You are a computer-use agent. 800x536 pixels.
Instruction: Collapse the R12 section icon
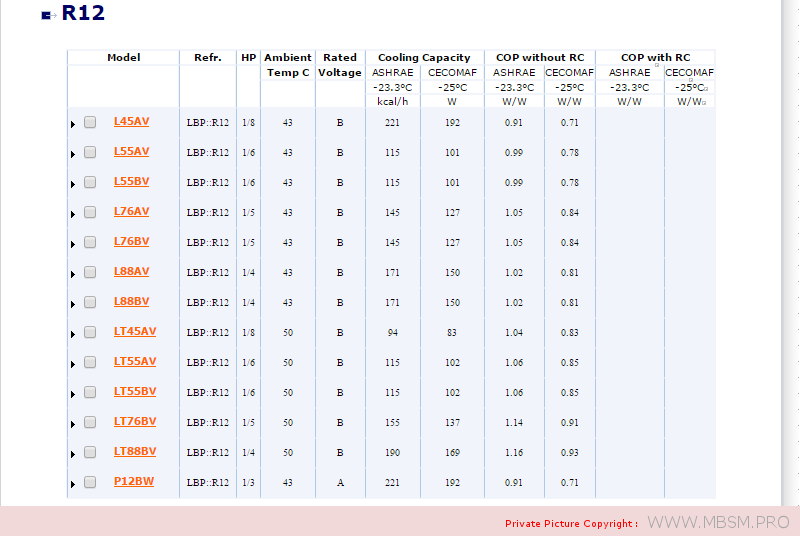pyautogui.click(x=46, y=15)
